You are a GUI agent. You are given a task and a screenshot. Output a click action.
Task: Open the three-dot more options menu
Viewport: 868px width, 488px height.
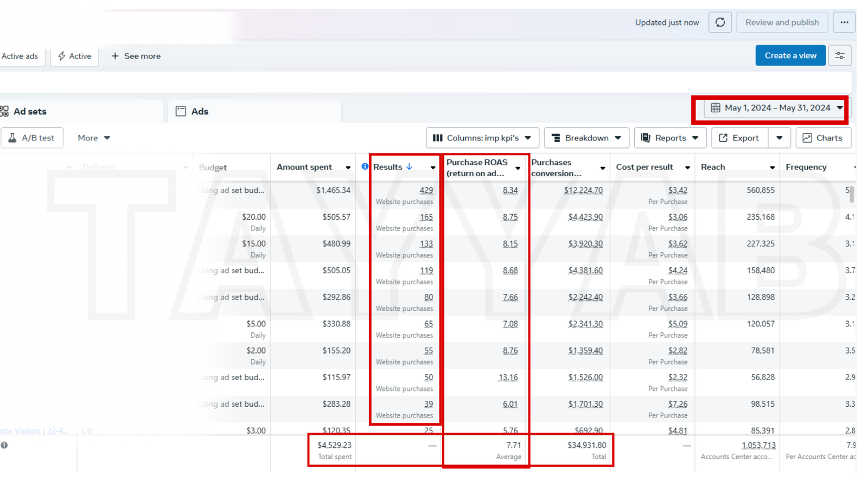(844, 22)
